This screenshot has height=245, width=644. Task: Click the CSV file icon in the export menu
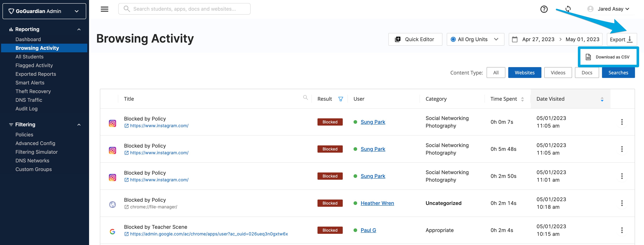(588, 57)
